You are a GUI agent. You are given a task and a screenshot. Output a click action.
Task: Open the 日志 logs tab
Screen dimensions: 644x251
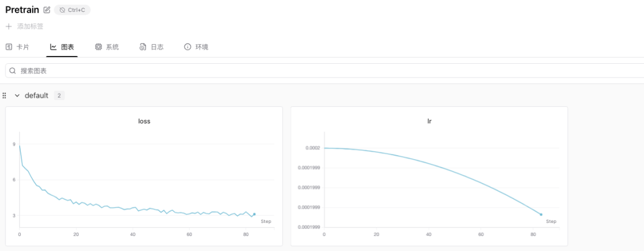(151, 47)
